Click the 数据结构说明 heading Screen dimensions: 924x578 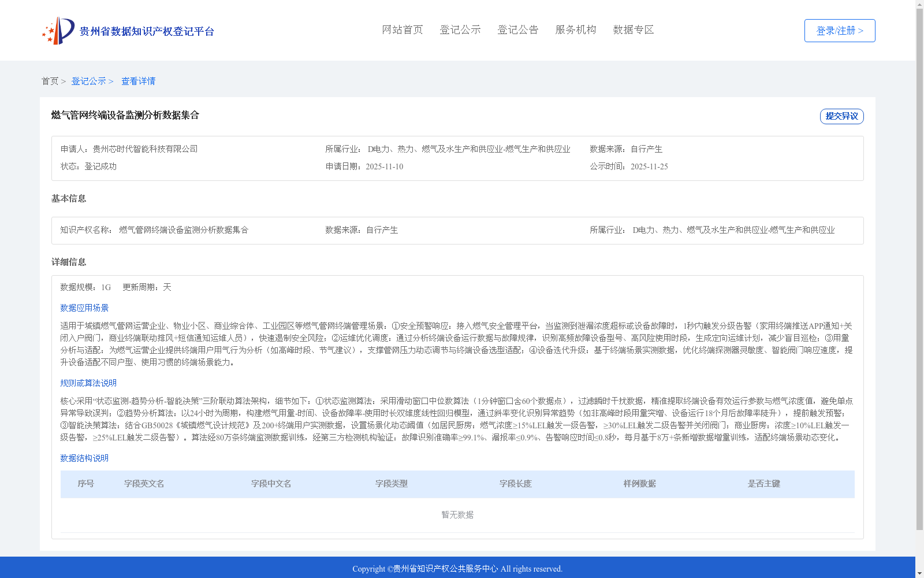click(84, 458)
